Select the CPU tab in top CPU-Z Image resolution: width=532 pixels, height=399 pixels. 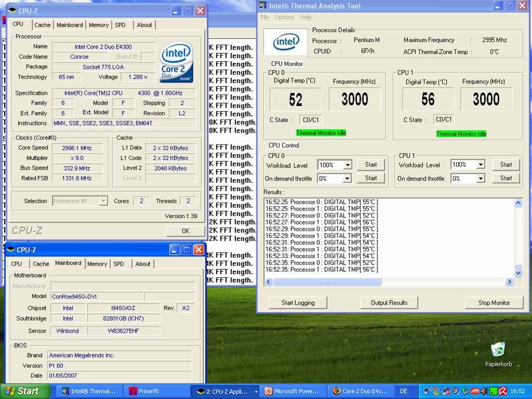point(18,24)
